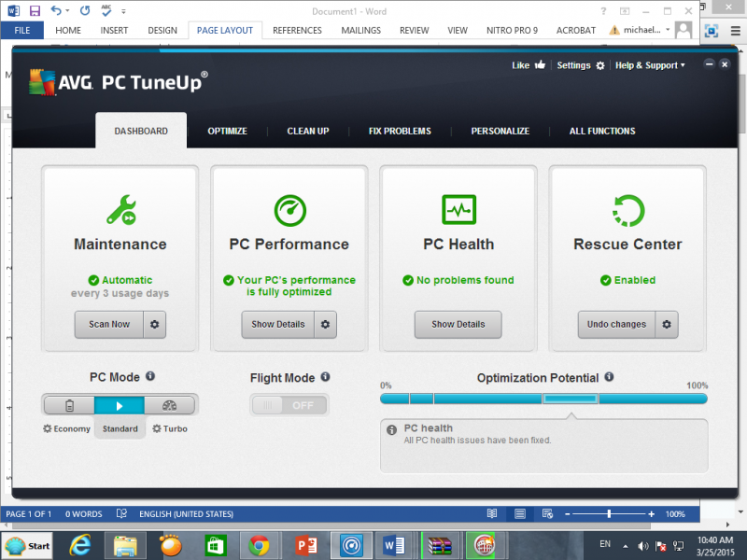The image size is (747, 560).
Task: Click the Scan Now button
Action: coord(109,324)
